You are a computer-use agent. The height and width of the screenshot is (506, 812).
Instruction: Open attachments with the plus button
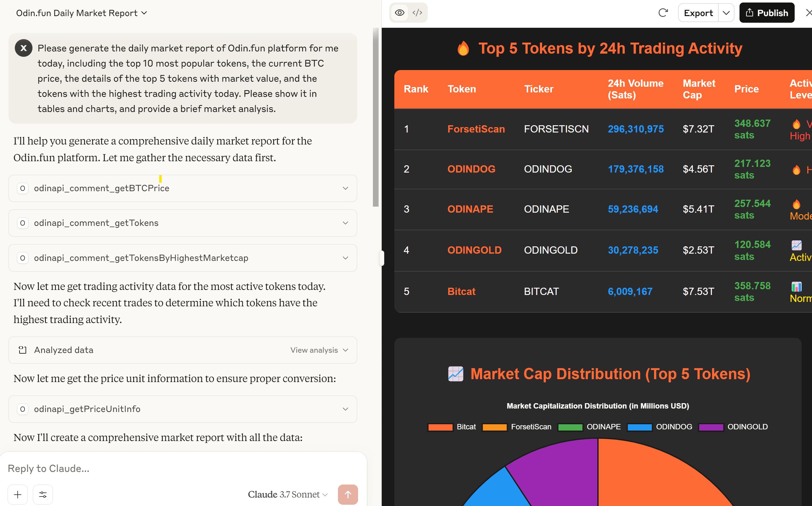18,495
